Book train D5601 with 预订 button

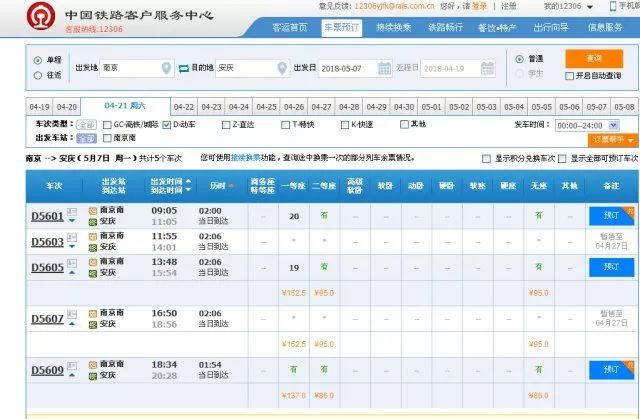click(611, 216)
